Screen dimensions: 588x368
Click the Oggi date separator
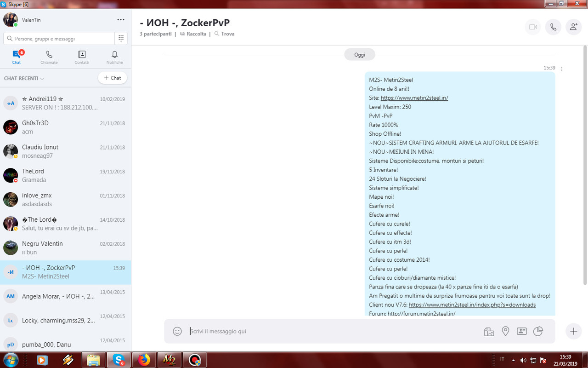point(360,55)
